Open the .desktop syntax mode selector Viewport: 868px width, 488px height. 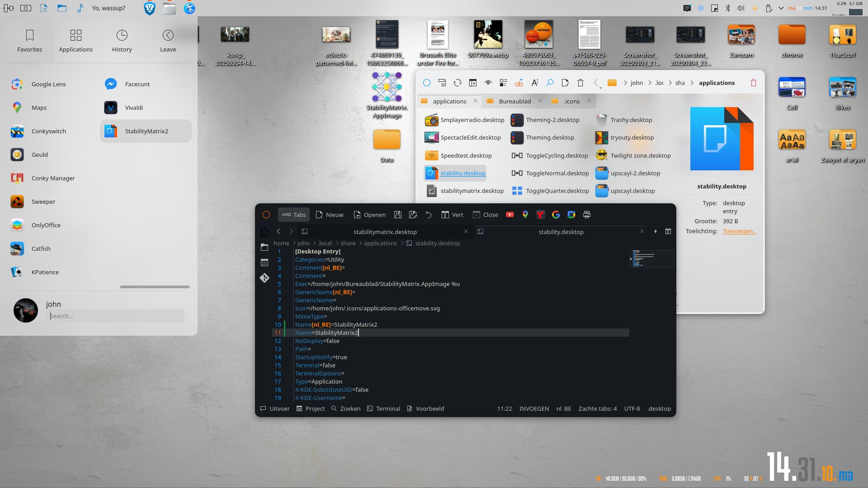[659, 408]
